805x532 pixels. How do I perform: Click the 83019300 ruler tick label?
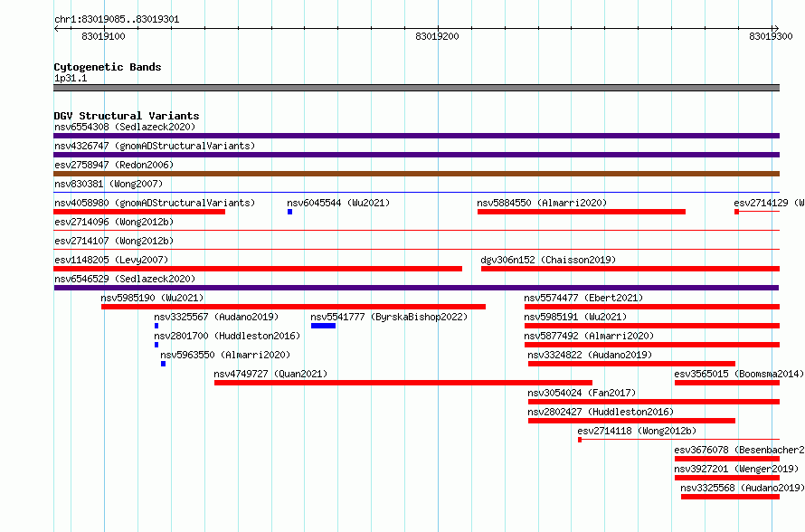pos(771,36)
